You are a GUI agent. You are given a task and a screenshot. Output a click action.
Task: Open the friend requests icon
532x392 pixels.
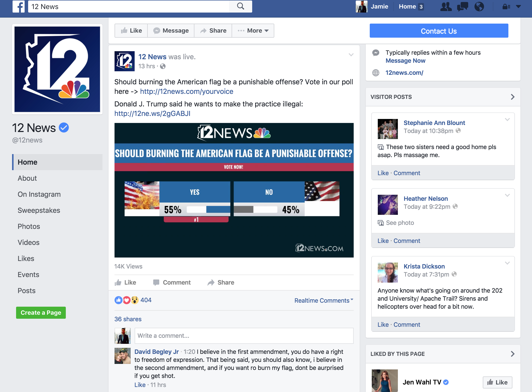click(x=446, y=7)
